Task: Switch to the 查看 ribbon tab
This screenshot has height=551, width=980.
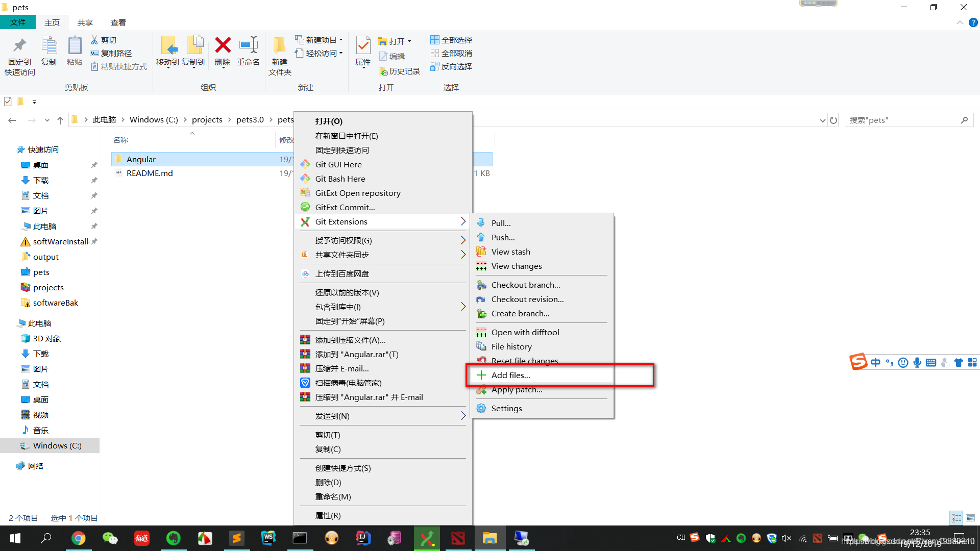Action: (118, 22)
